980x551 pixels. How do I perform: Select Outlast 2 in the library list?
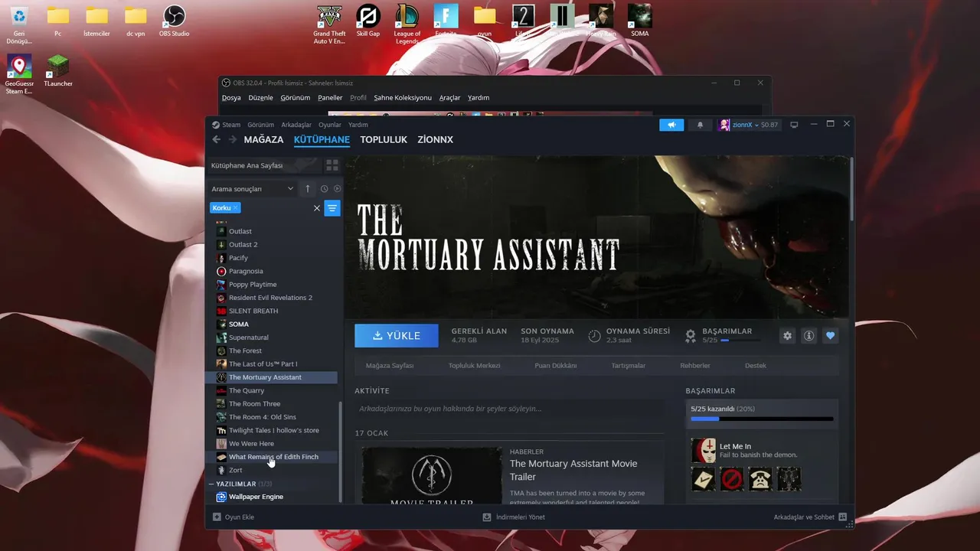(x=272, y=244)
